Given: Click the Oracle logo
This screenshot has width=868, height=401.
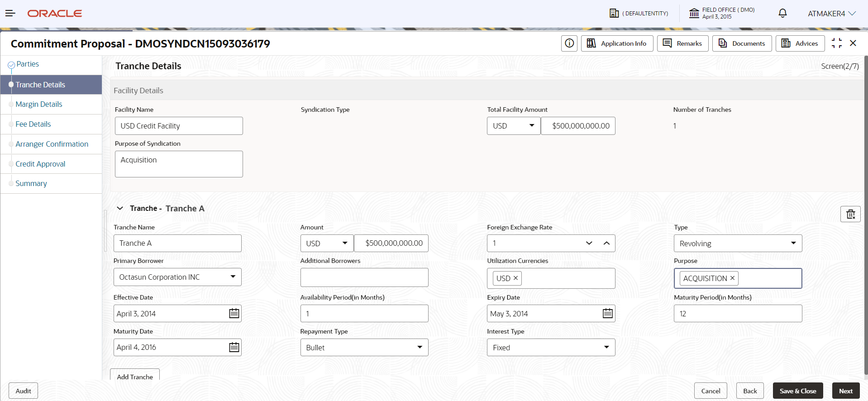Looking at the screenshot, I should pyautogui.click(x=55, y=14).
